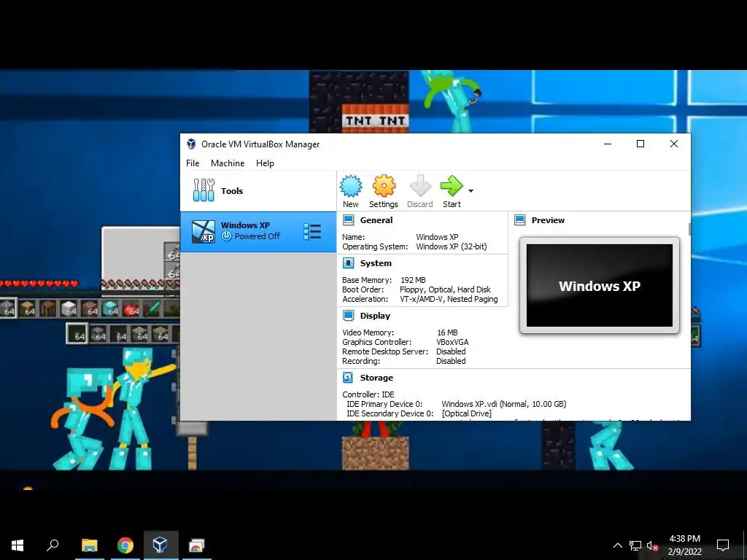Click the General section icon
747x560 pixels.
point(348,220)
